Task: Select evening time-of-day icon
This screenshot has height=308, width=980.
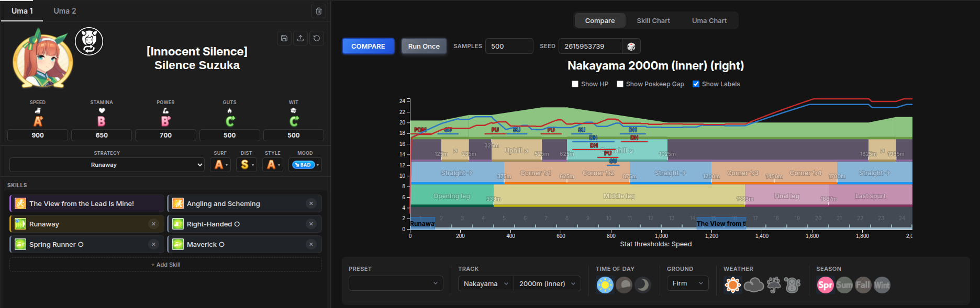Action: click(x=624, y=285)
